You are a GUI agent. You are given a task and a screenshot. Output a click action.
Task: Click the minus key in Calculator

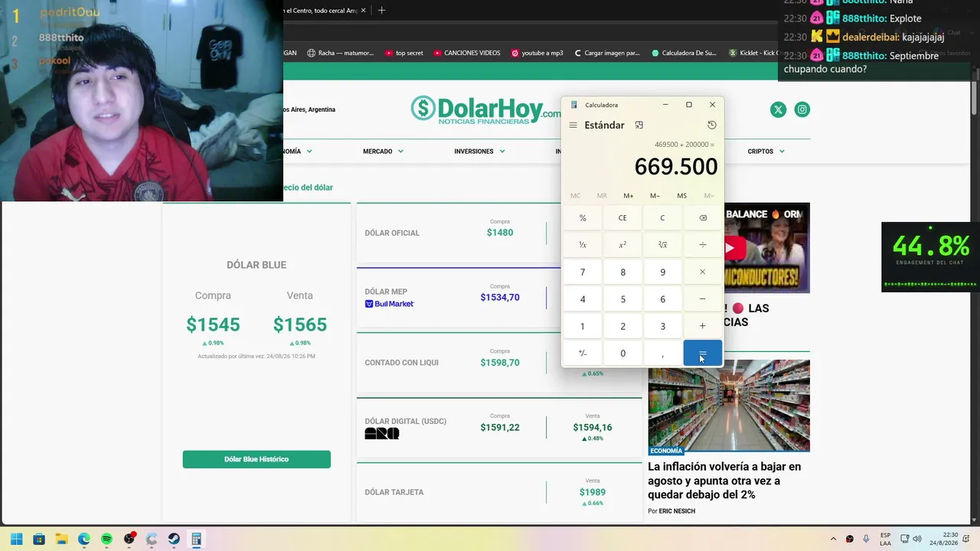(x=703, y=299)
